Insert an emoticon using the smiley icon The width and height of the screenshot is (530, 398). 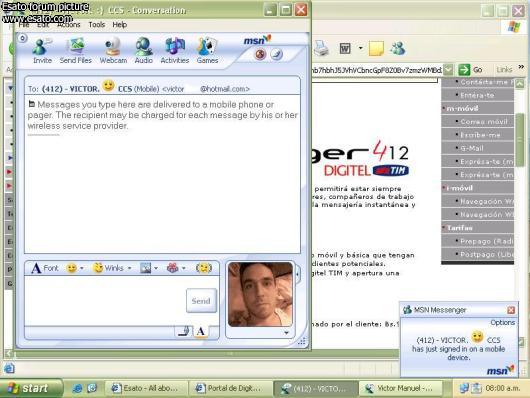click(x=71, y=268)
